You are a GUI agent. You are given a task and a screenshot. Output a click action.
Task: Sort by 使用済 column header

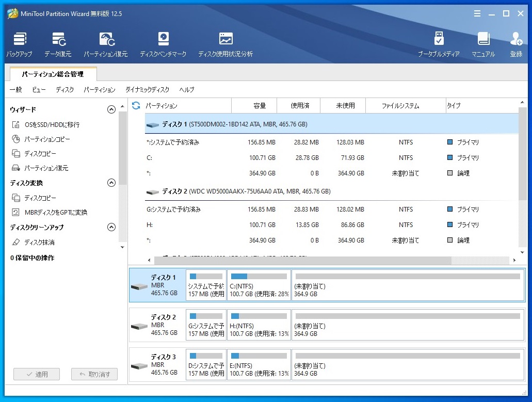click(x=299, y=105)
